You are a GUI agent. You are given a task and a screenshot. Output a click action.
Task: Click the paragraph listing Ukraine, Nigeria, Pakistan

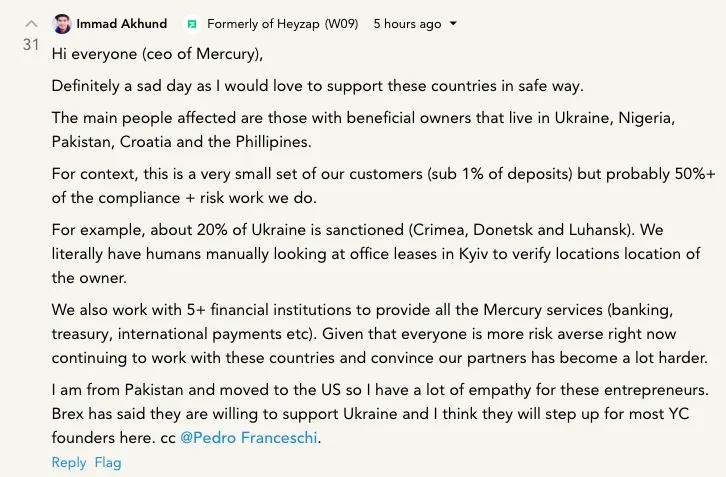[363, 130]
